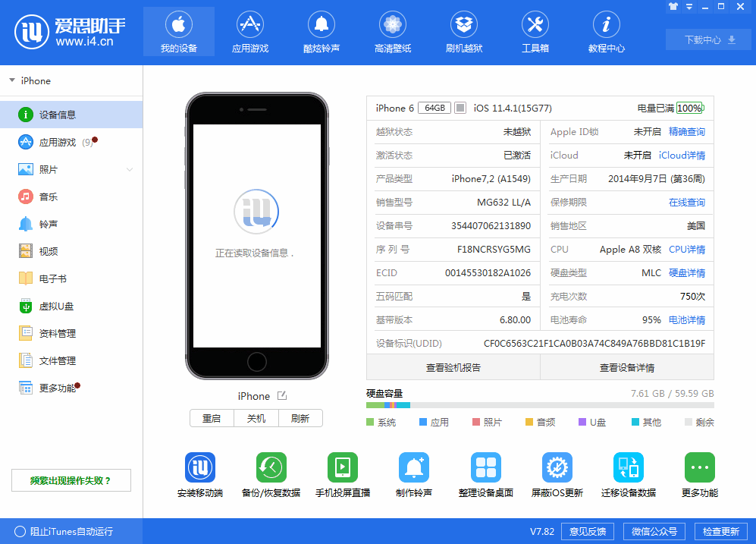Click the iPhone screen preview

point(257,236)
